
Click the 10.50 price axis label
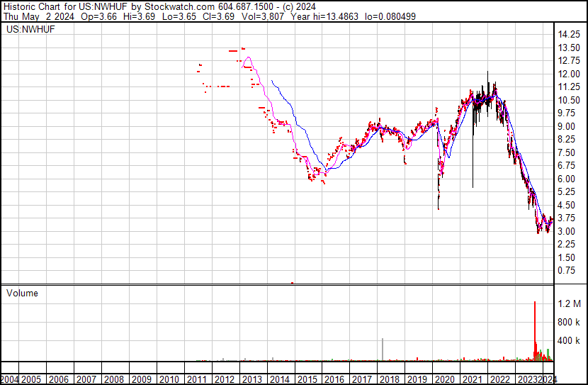pyautogui.click(x=569, y=100)
